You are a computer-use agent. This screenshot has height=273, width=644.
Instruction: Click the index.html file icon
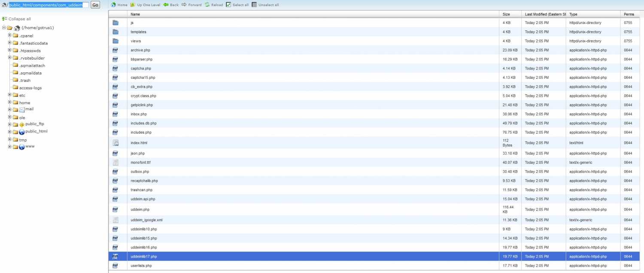115,143
